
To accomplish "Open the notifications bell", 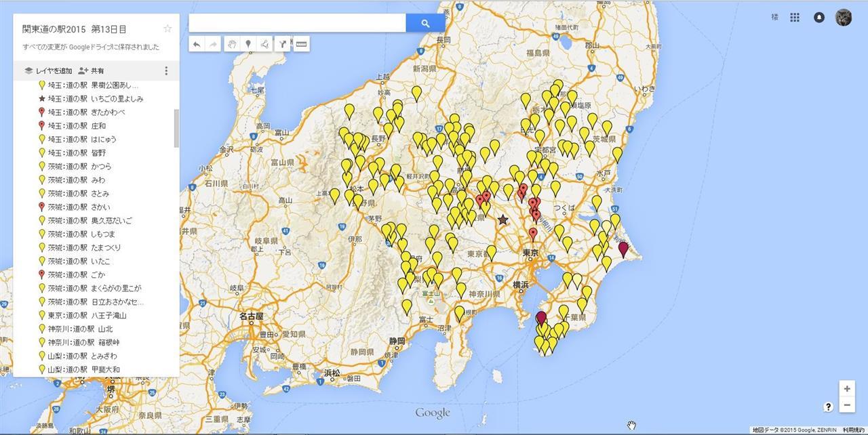I will (x=819, y=18).
